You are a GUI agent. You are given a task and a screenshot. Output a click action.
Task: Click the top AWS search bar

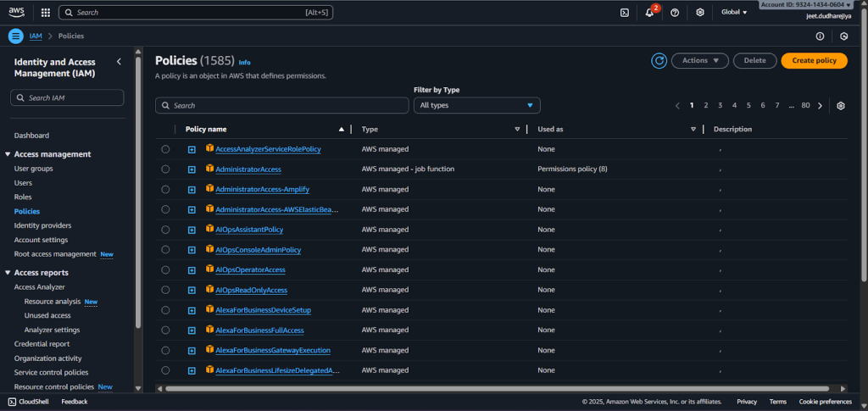pos(196,12)
